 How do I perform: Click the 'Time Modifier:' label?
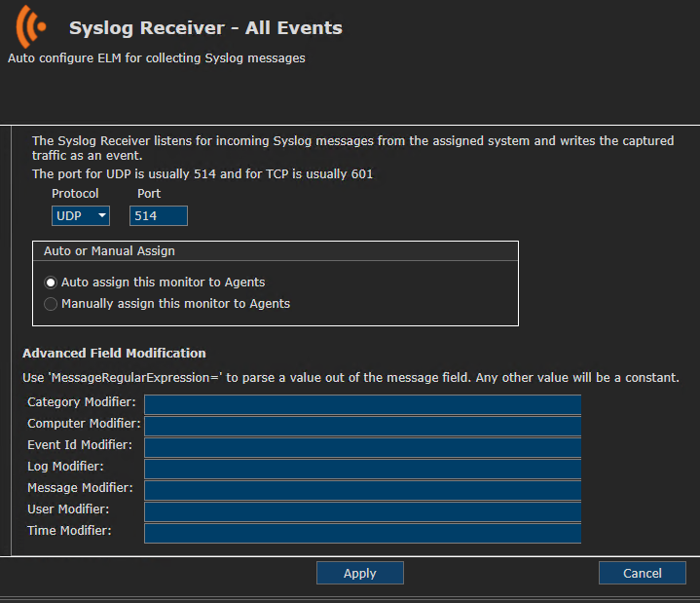69,531
